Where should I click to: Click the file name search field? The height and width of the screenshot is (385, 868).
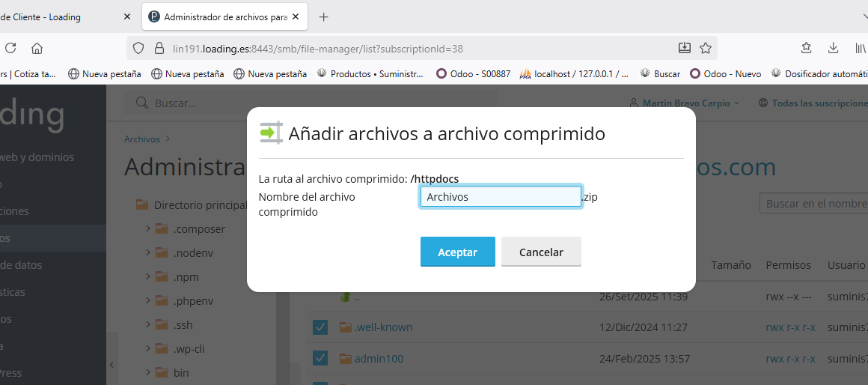(814, 203)
